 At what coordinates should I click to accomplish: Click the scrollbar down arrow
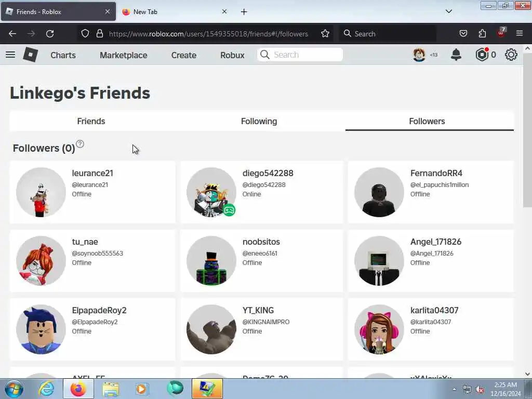pyautogui.click(x=527, y=374)
